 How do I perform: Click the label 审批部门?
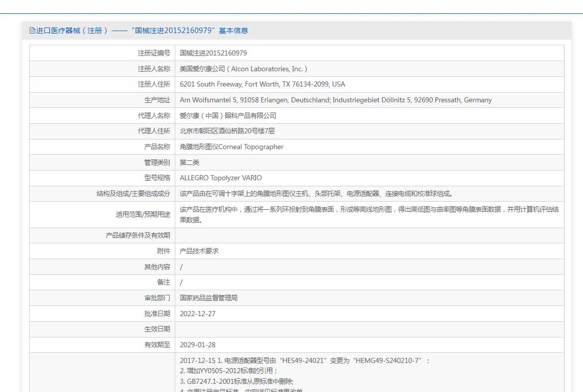point(157,298)
